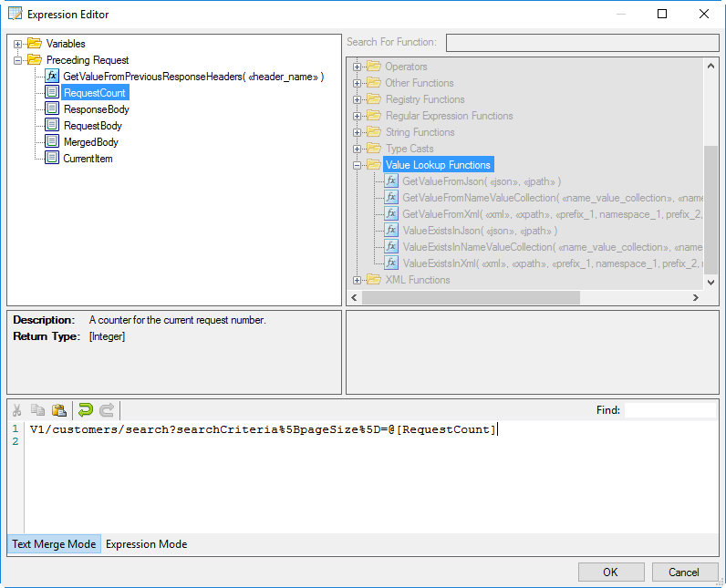Viewport: 726px width, 588px height.
Task: Collapse the Value Lookup Functions group
Action: (357, 165)
